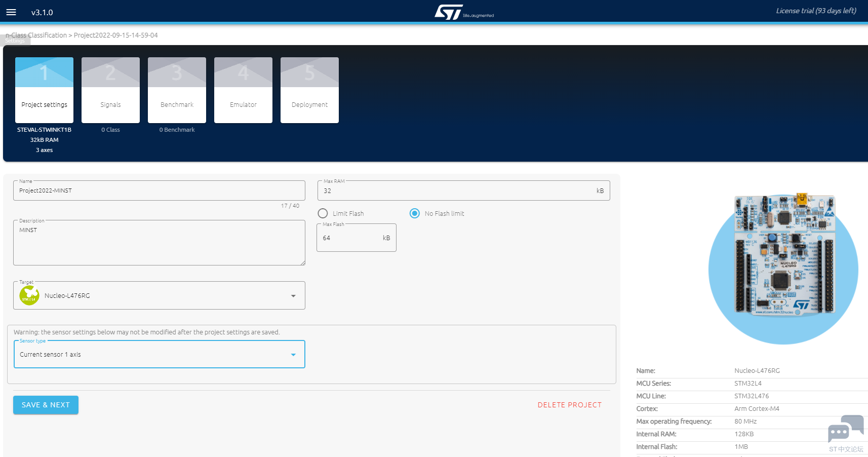Go to step 3 Benchmark
Viewport: 868px width, 457px height.
point(177,90)
